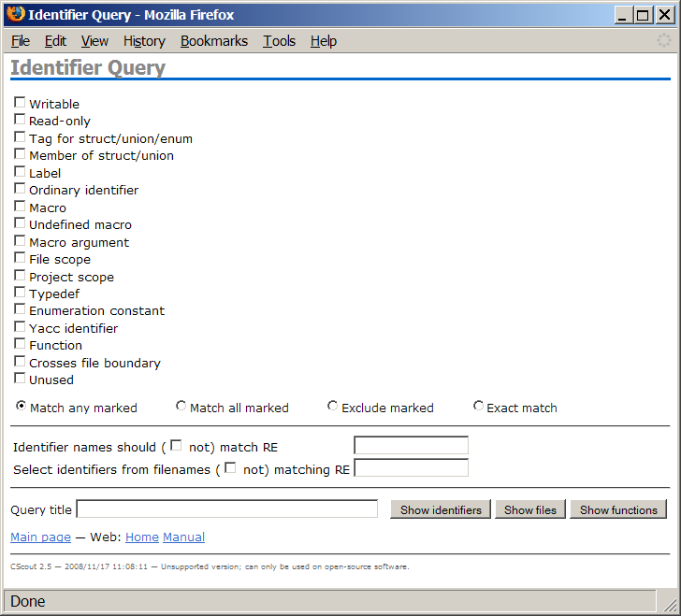Click the Firefox logo in title bar
The width and height of the screenshot is (681, 616).
(16, 14)
